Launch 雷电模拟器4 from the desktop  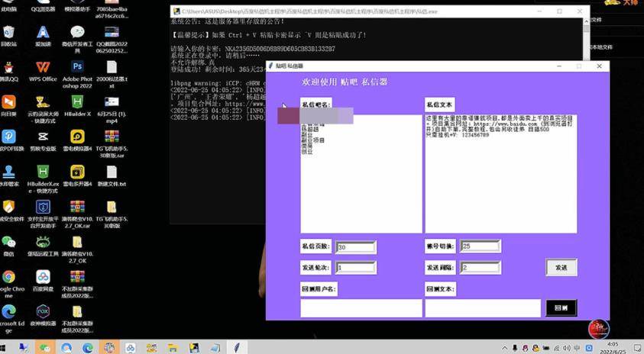tap(77, 140)
